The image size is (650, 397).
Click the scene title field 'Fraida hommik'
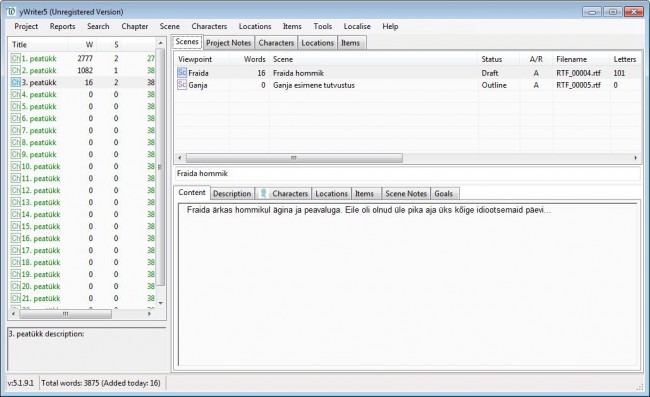pos(407,174)
